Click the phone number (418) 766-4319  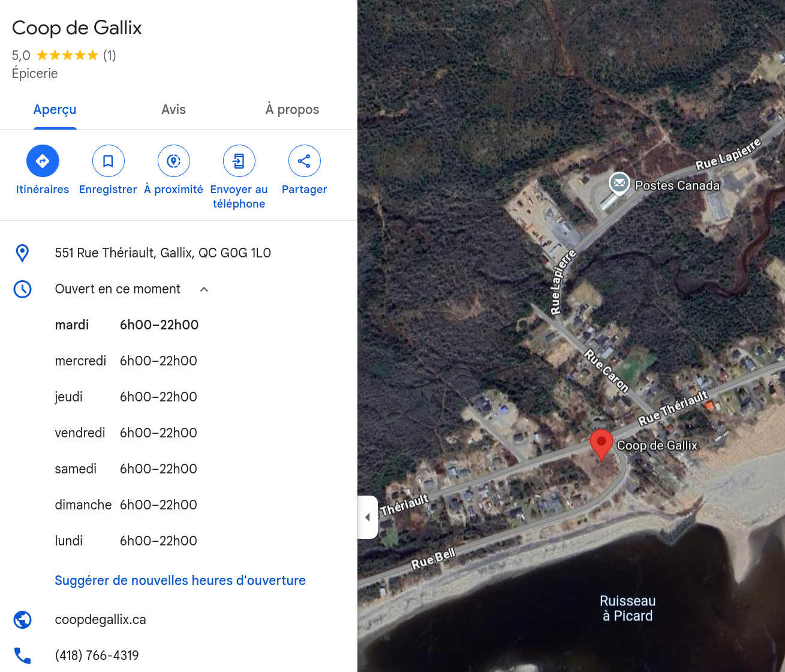point(97,655)
